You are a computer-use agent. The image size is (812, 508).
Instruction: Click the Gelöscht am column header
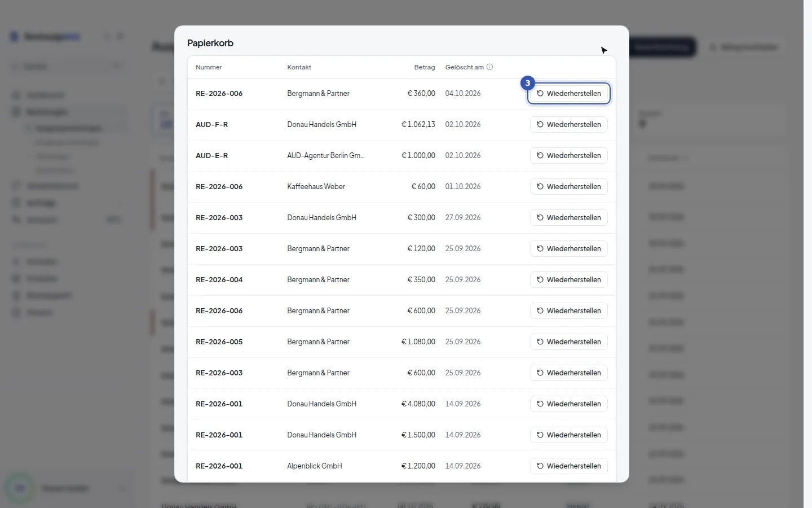click(x=465, y=67)
